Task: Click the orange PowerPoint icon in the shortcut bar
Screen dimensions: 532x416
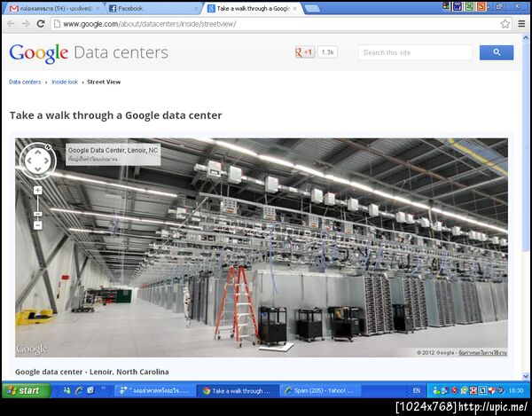Action: coord(481,6)
